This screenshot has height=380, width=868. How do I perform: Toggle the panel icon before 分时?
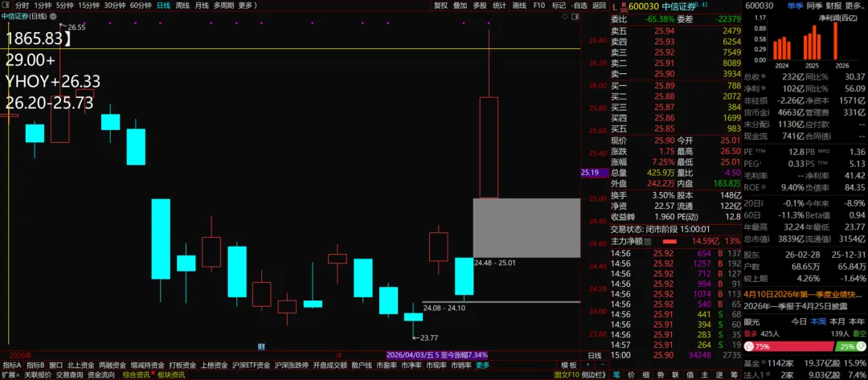pos(6,5)
